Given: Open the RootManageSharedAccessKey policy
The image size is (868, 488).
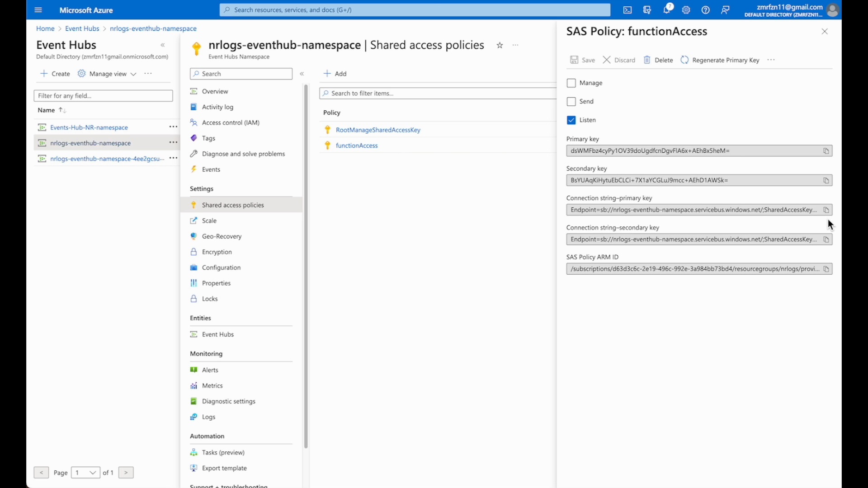Looking at the screenshot, I should [x=378, y=130].
